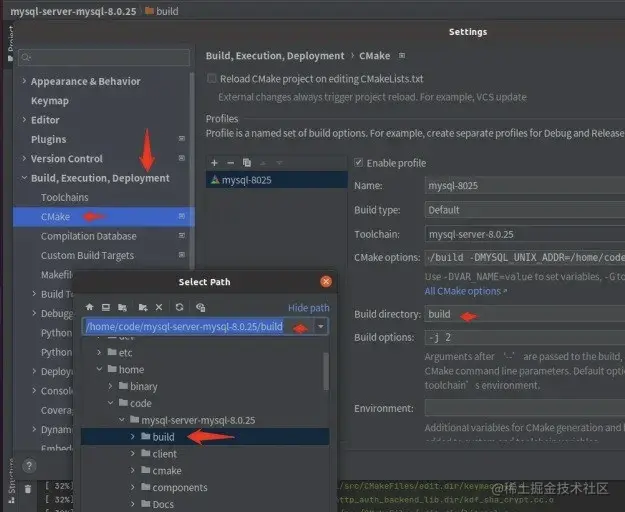Select the mysql-8025 profile in list
Screen dimensions: 625x512
point(277,180)
